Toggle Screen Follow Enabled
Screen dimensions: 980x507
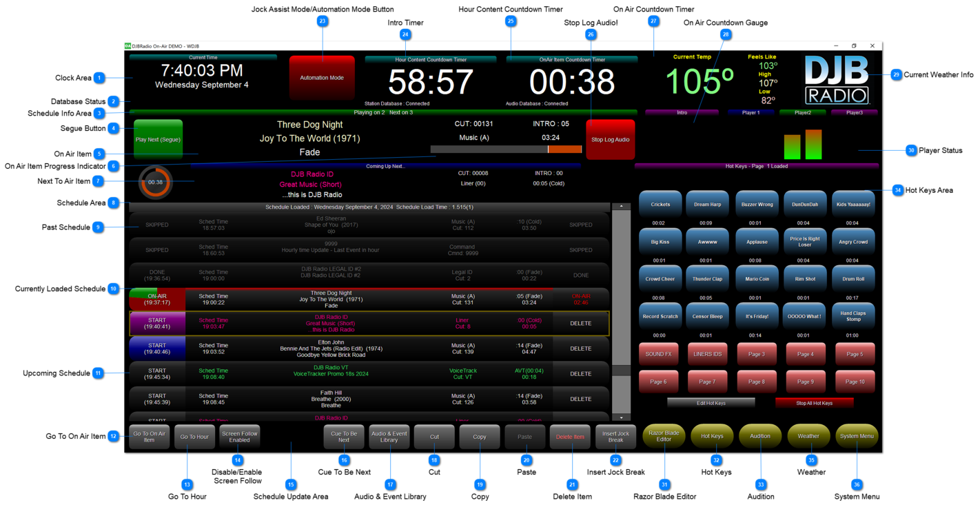click(240, 437)
